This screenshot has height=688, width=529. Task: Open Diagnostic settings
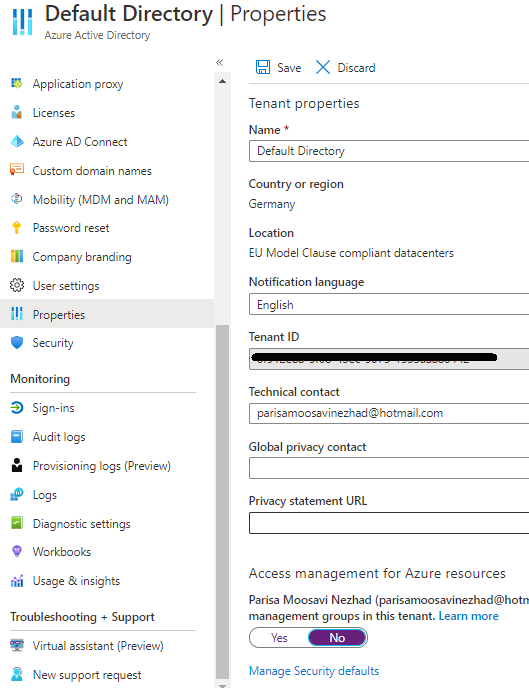81,523
